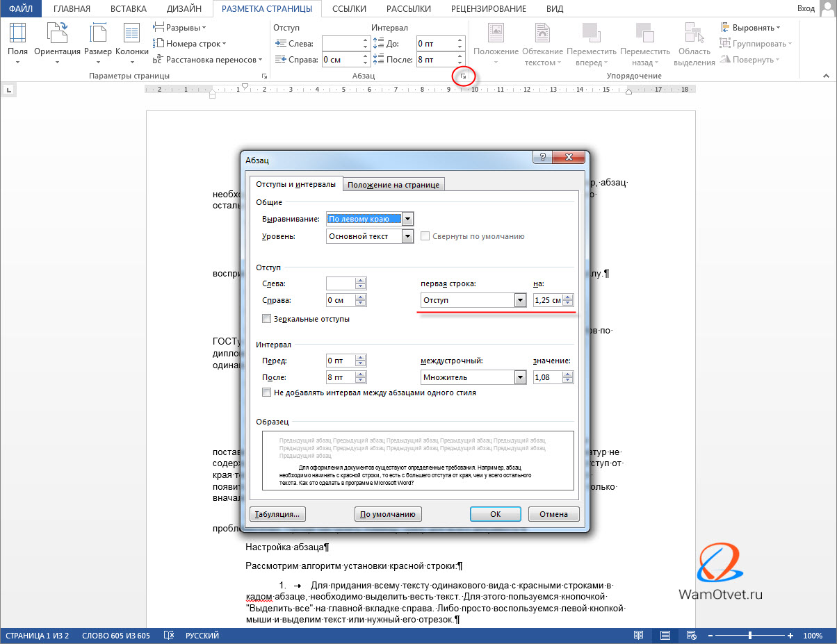Click the spellcheck icon in status bar

click(168, 636)
